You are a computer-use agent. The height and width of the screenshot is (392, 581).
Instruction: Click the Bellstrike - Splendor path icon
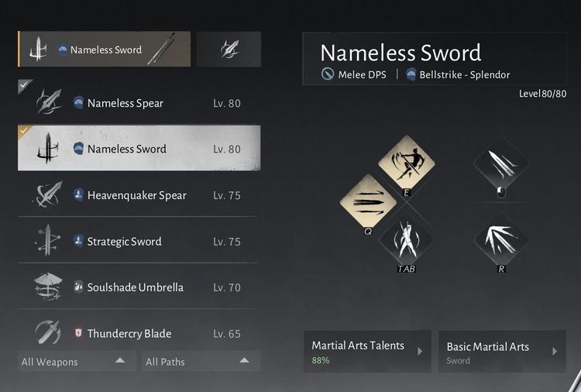[x=411, y=74]
